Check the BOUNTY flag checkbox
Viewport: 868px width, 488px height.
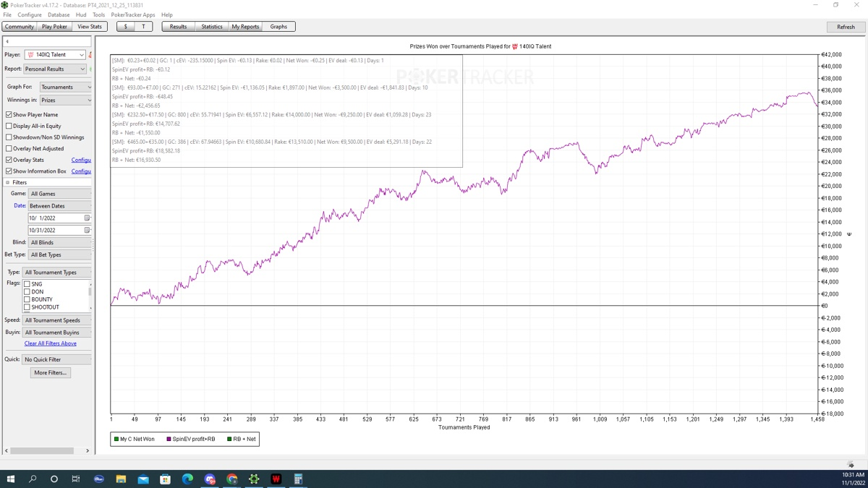[x=27, y=299]
